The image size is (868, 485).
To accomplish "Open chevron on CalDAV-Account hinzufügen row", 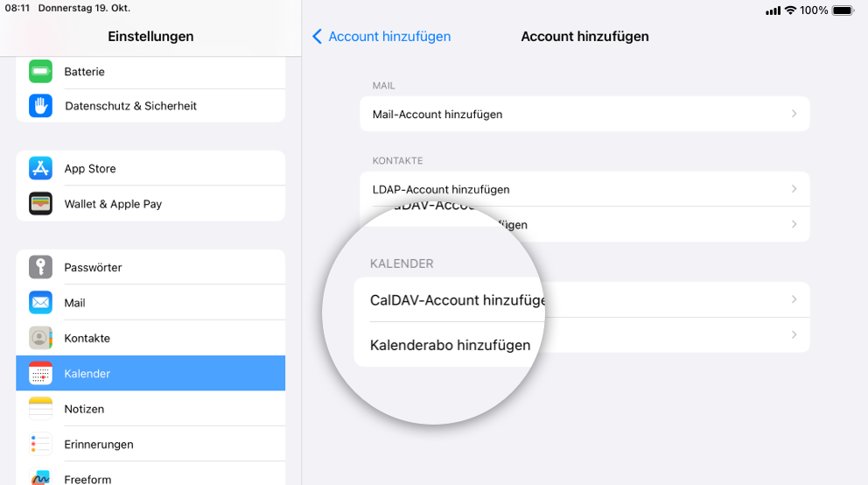I will click(x=794, y=299).
